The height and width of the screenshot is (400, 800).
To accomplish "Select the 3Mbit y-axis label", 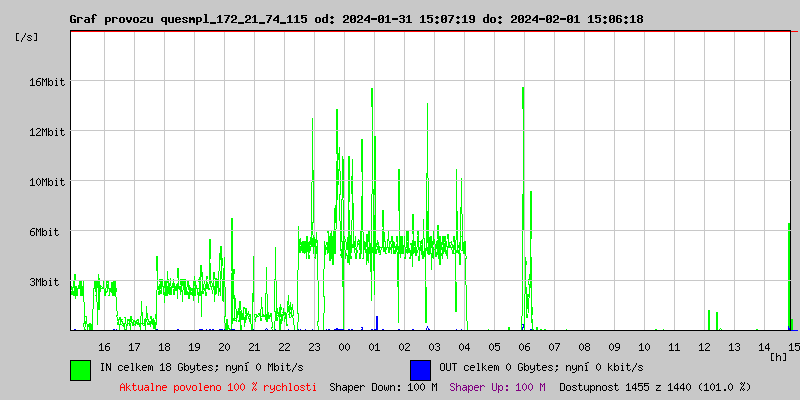I will [46, 282].
